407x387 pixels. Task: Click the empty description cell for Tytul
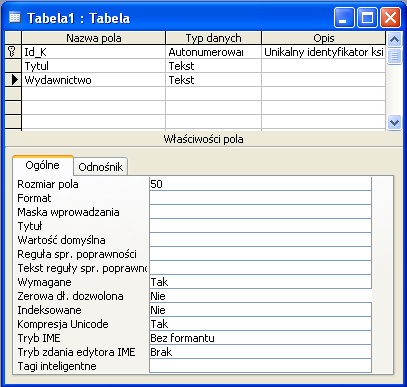[324, 66]
